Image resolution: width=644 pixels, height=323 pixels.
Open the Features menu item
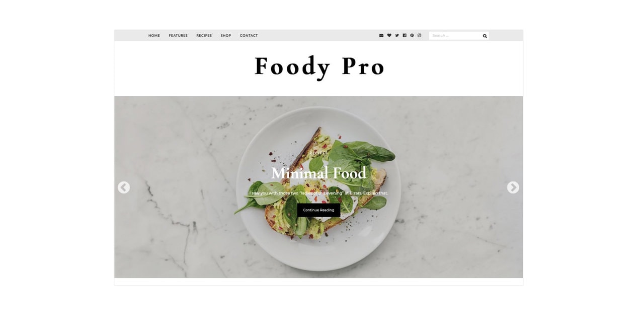tap(178, 36)
